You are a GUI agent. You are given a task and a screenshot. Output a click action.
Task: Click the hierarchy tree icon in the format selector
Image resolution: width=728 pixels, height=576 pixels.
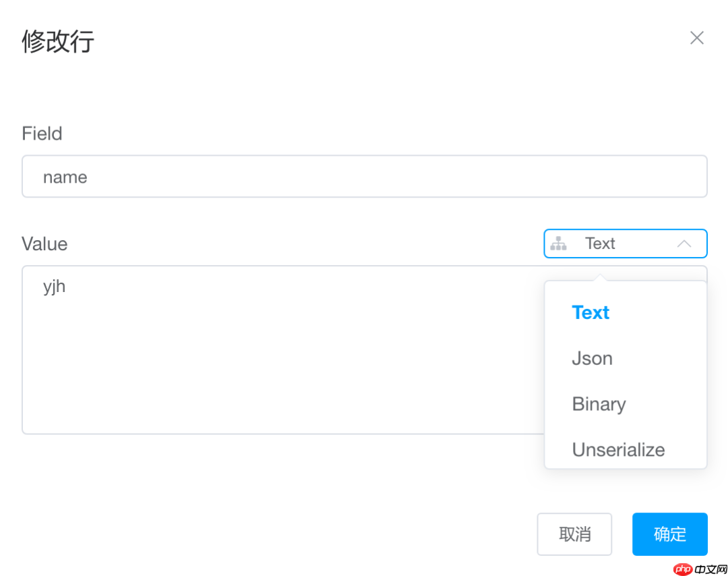click(x=558, y=243)
